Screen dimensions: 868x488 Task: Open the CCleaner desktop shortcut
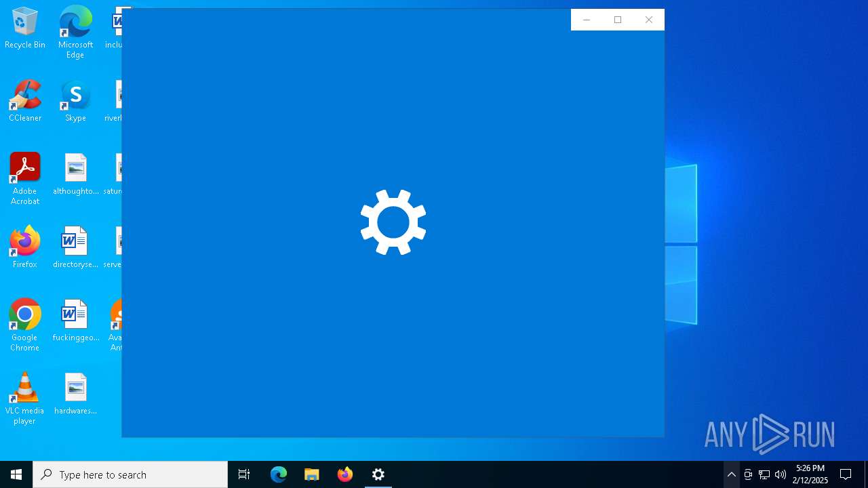[24, 100]
